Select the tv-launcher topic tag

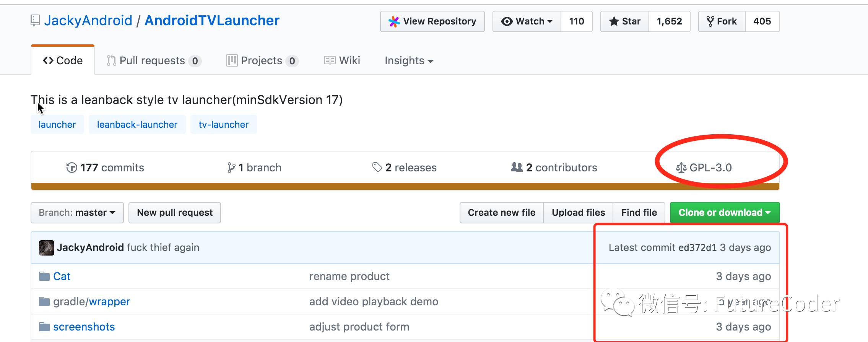(x=223, y=124)
